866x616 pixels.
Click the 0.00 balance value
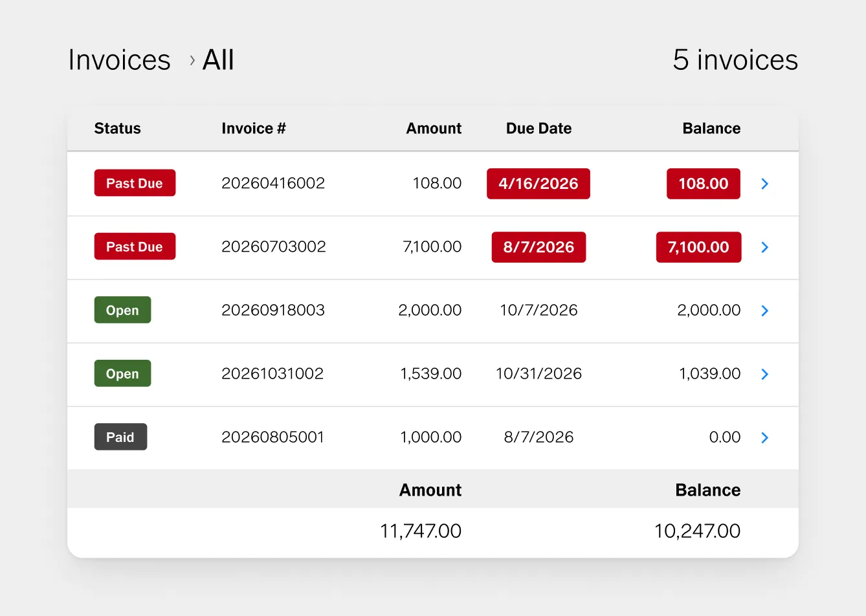[x=725, y=437]
